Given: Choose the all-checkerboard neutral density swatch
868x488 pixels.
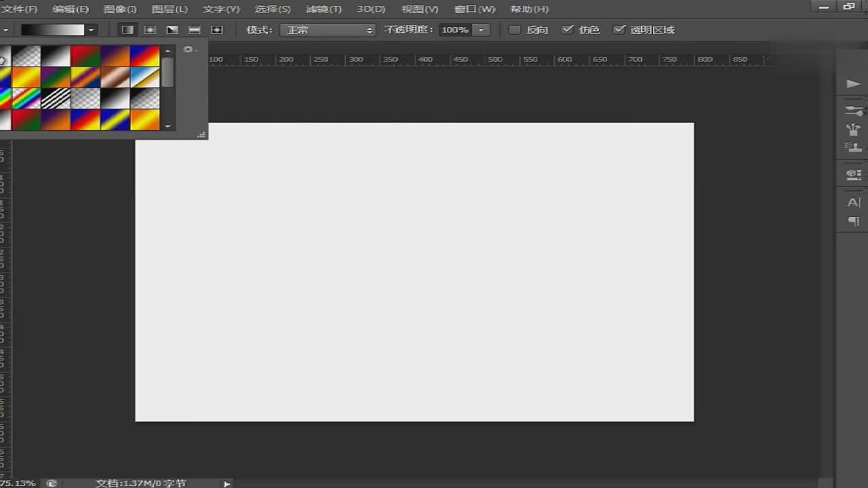Looking at the screenshot, I should pos(85,98).
